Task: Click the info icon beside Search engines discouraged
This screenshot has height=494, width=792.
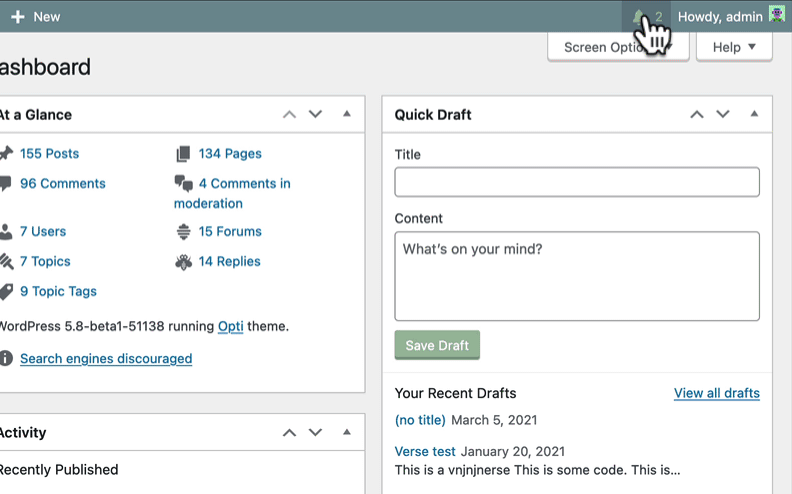Action: [6, 358]
